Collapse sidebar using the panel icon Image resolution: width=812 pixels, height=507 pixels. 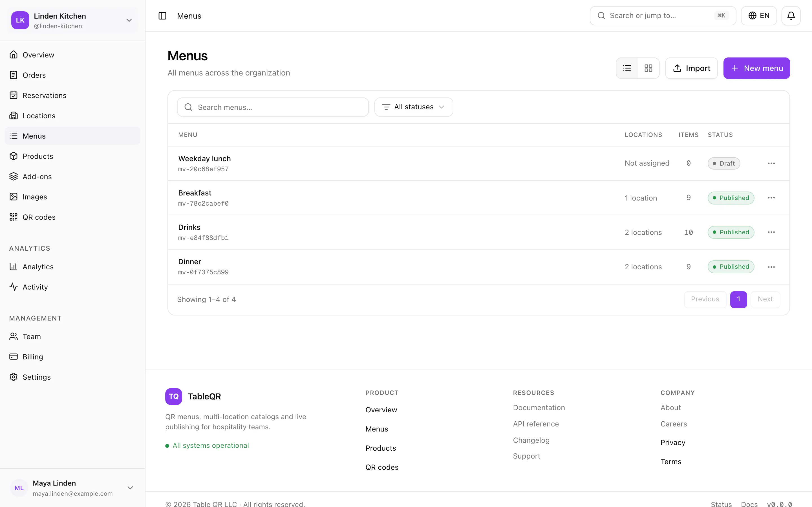click(x=162, y=16)
